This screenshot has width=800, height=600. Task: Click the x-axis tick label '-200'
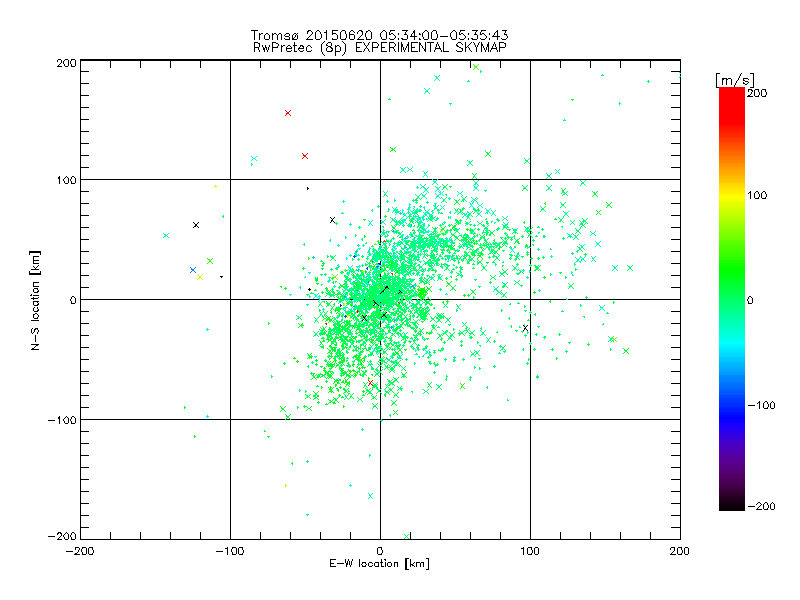pyautogui.click(x=80, y=551)
